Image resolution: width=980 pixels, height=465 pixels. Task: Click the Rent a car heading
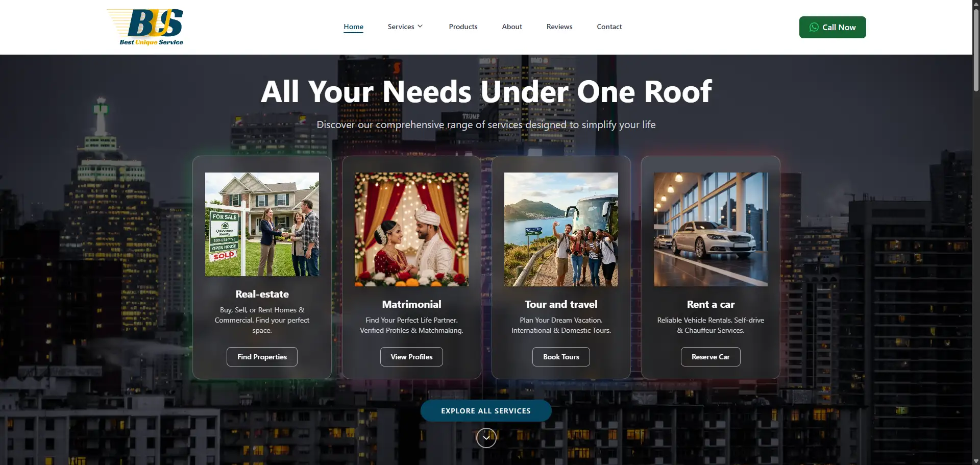click(x=710, y=304)
